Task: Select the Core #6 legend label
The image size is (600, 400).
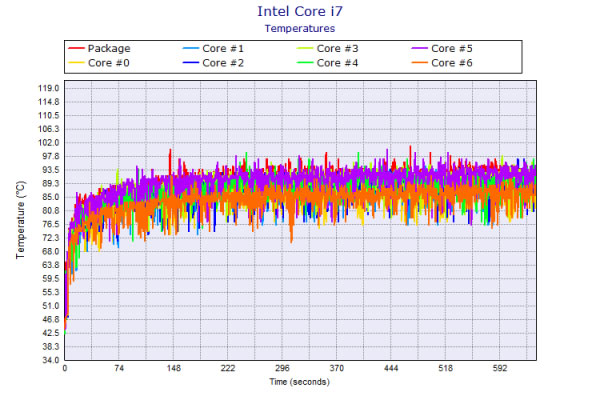Action: pos(452,63)
